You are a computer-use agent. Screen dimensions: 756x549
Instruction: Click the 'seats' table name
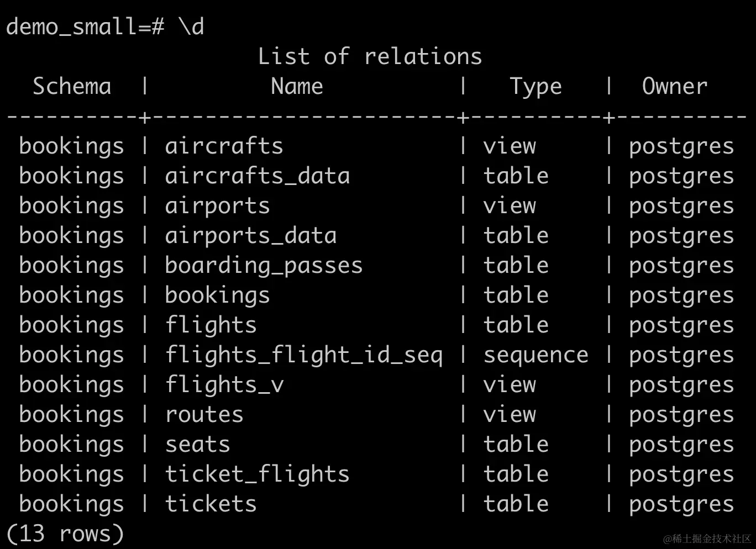click(x=197, y=445)
